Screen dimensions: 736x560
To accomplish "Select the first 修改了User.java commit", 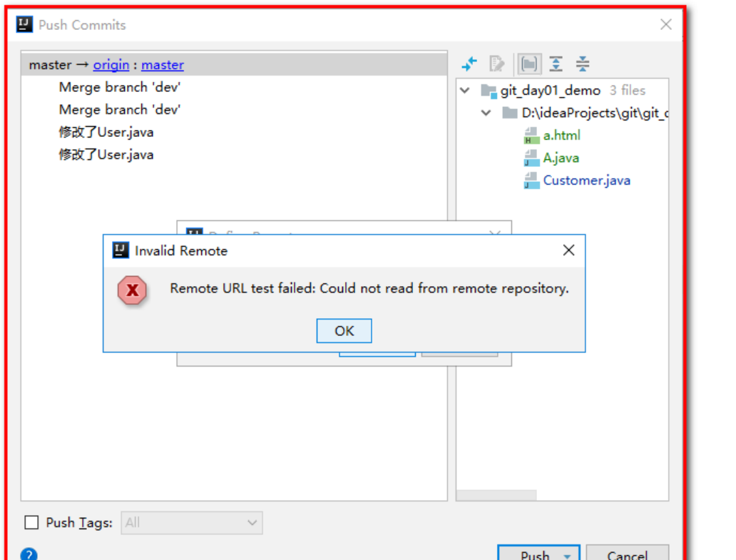I will (106, 133).
